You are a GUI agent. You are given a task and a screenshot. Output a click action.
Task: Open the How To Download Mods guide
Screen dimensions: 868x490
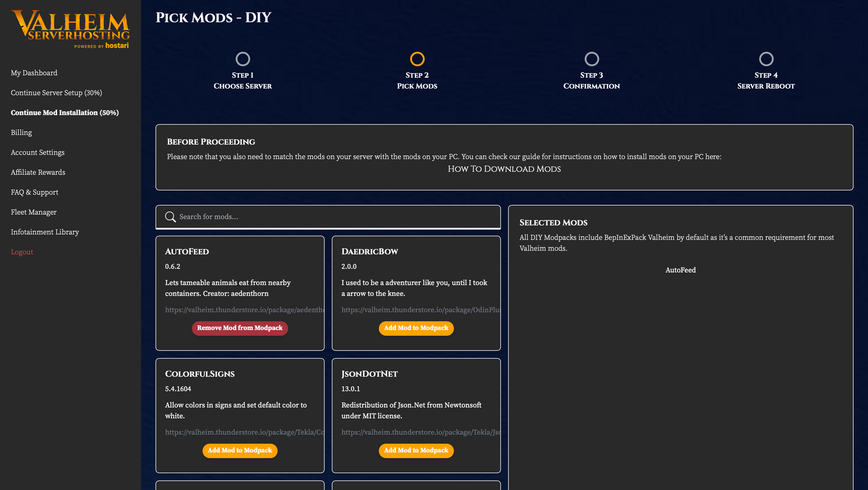point(504,169)
